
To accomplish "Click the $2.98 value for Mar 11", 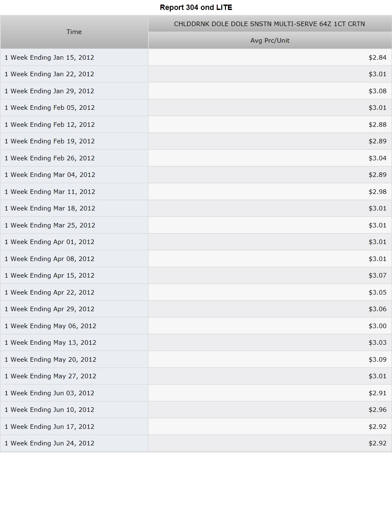I will point(377,192).
